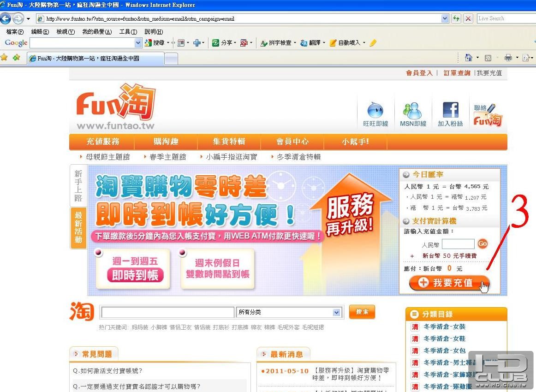536x392 pixels.
Task: Click the 春季主題館 link
Action: pyautogui.click(x=168, y=157)
